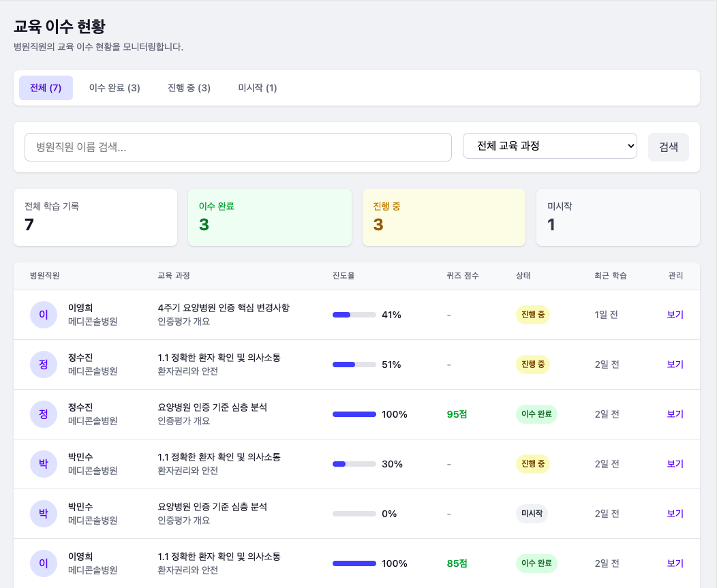Image resolution: width=717 pixels, height=588 pixels.
Task: Click the 이수 완료 badge next to 95점
Action: point(536,414)
